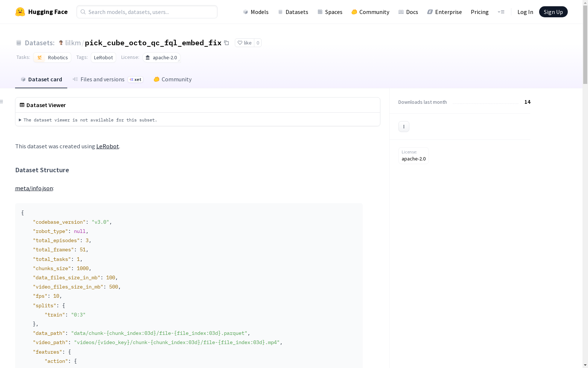Click the LeRobot tag
Image resolution: width=588 pixels, height=368 pixels.
coord(103,57)
